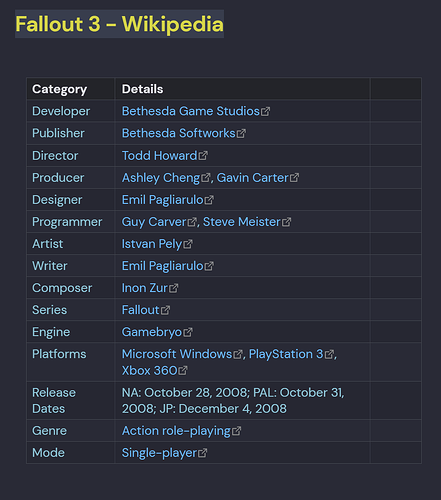441x500 pixels.
Task: Click external link icon next to Gavin Carter
Action: click(x=294, y=178)
